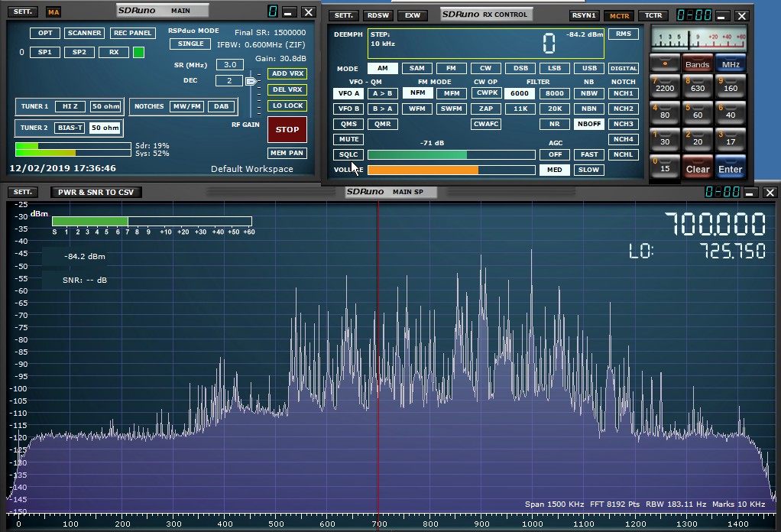This screenshot has width=781, height=532.
Task: Set AGC to OFF
Action: tap(555, 155)
